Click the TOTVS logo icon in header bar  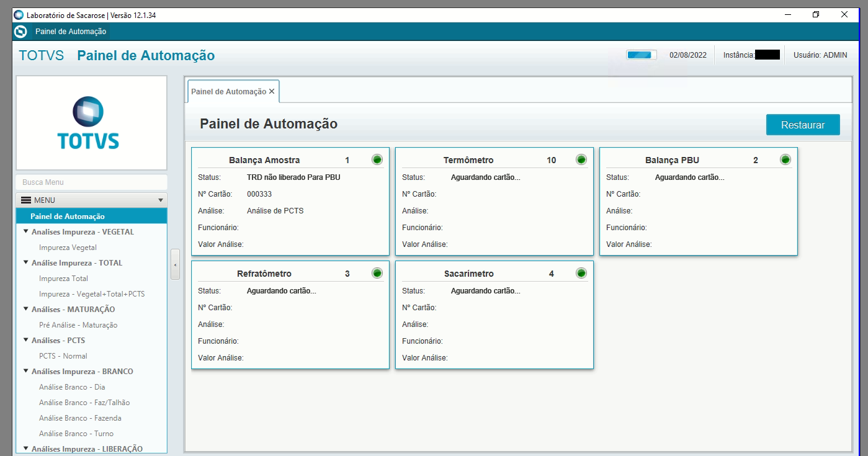coord(20,32)
